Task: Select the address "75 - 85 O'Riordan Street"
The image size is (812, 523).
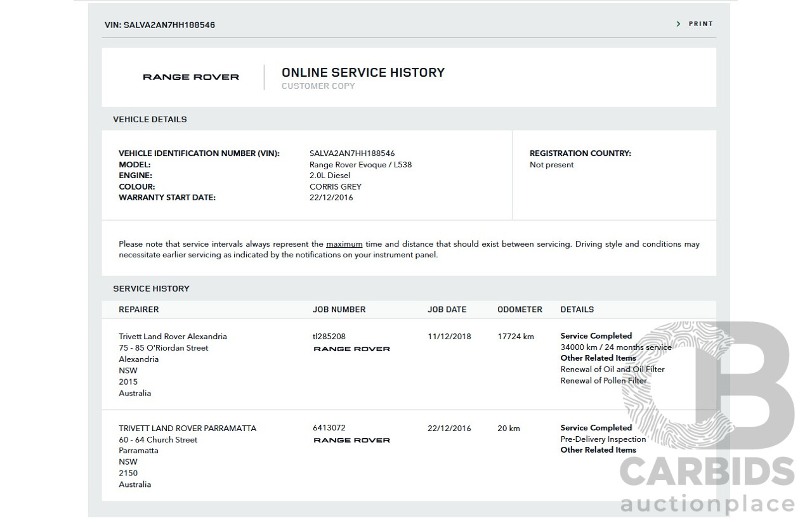Action: tap(164, 348)
